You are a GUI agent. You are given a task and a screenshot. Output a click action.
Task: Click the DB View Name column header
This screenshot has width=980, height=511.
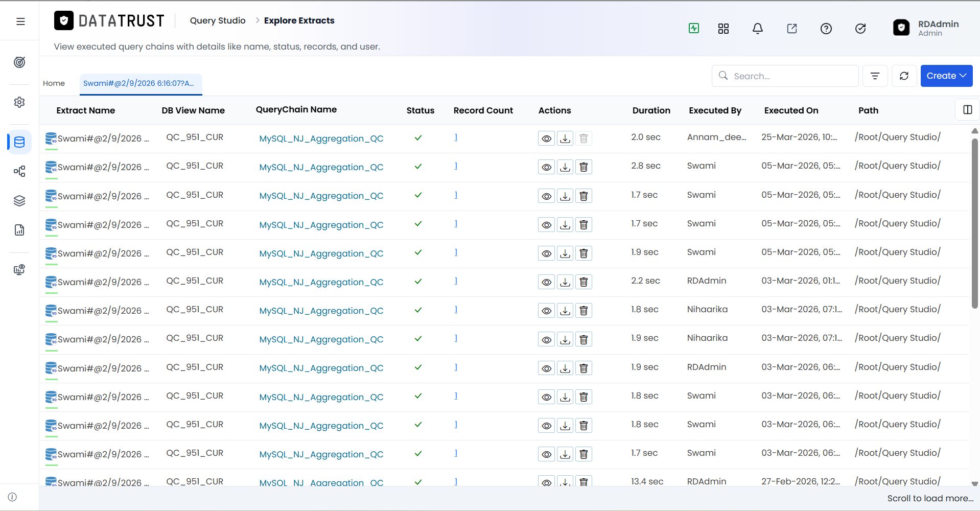(193, 110)
